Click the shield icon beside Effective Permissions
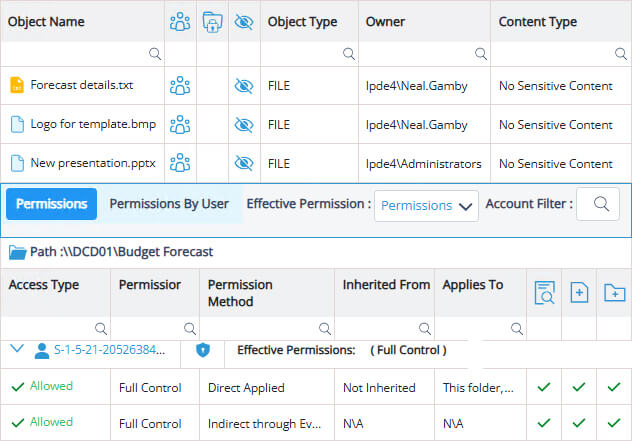 pos(202,350)
